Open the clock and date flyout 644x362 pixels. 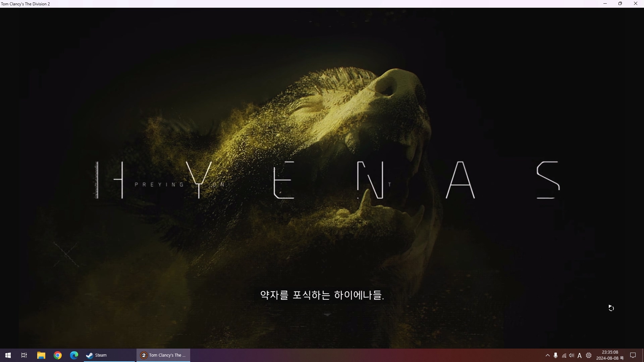610,355
